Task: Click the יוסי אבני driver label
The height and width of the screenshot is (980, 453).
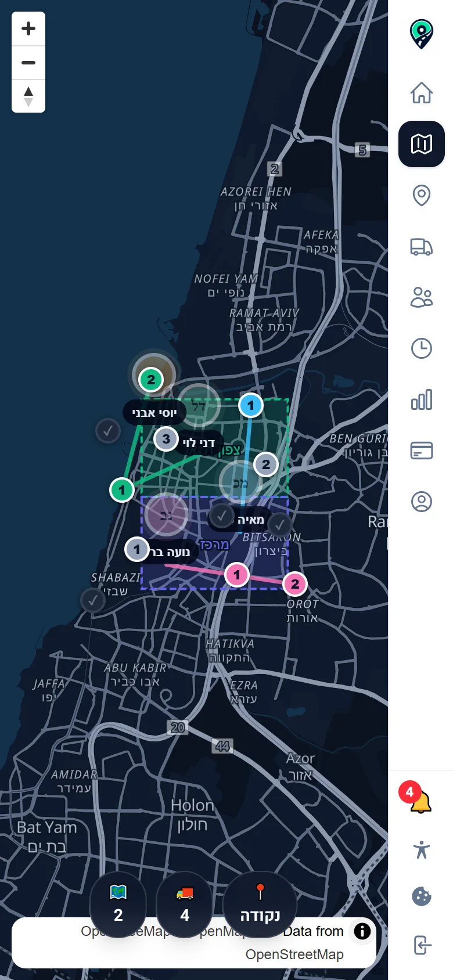Action: pos(154,412)
